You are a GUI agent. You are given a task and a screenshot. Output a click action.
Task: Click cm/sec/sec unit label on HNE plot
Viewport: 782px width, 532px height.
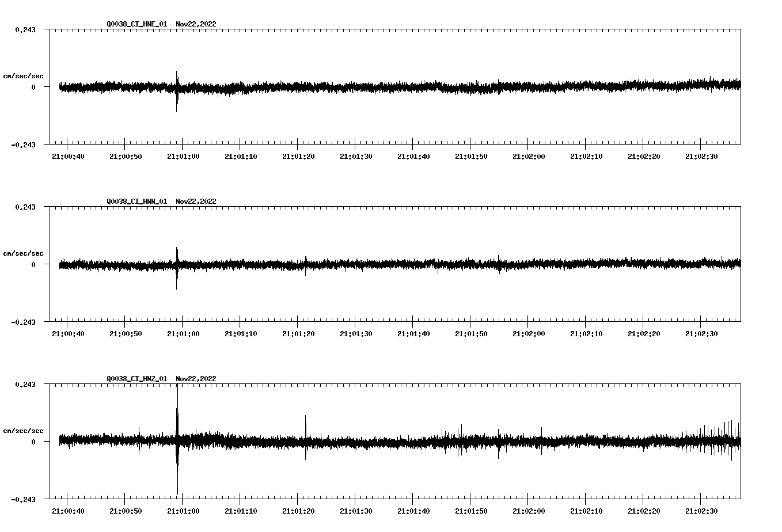[24, 76]
